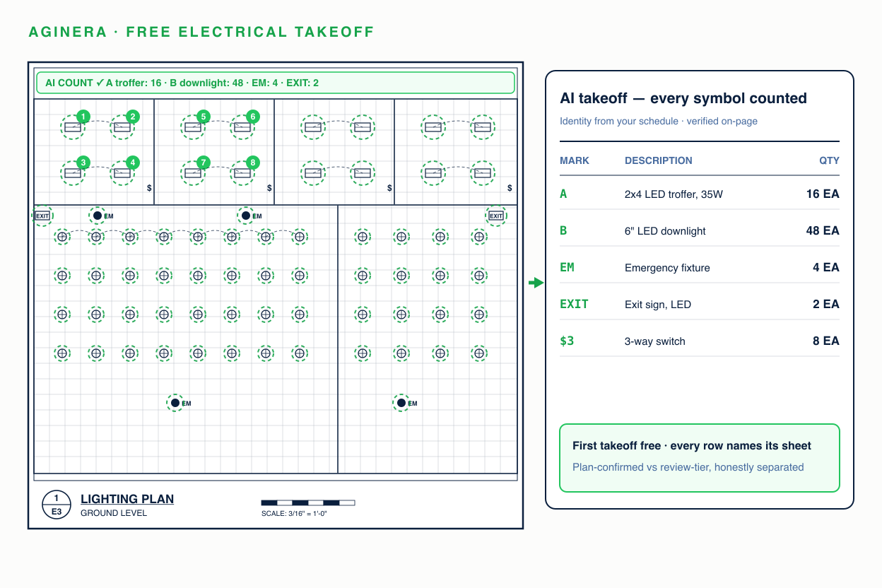Click the 'GROUND LEVEL' label
Viewport: 882px width, 588px height.
click(114, 513)
